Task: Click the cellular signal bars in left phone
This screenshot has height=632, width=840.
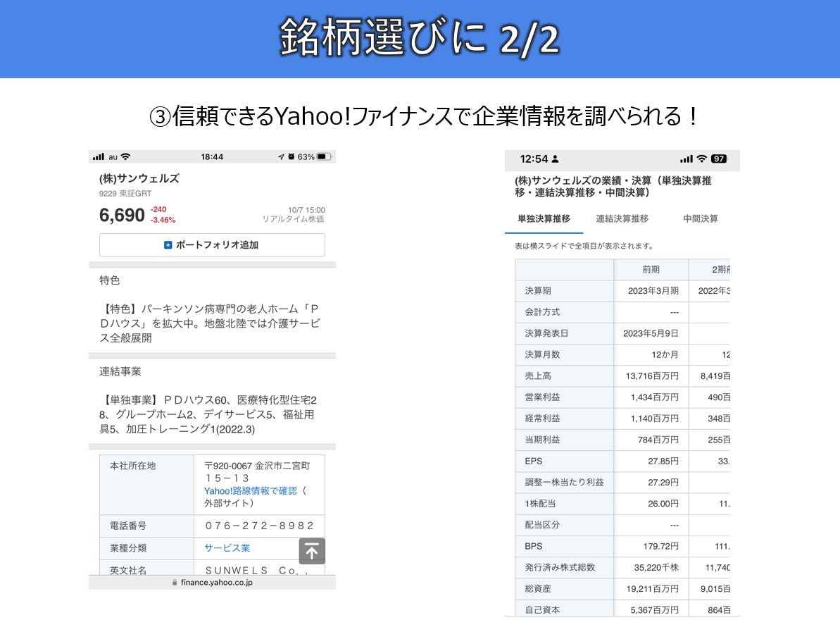Action: (x=98, y=156)
